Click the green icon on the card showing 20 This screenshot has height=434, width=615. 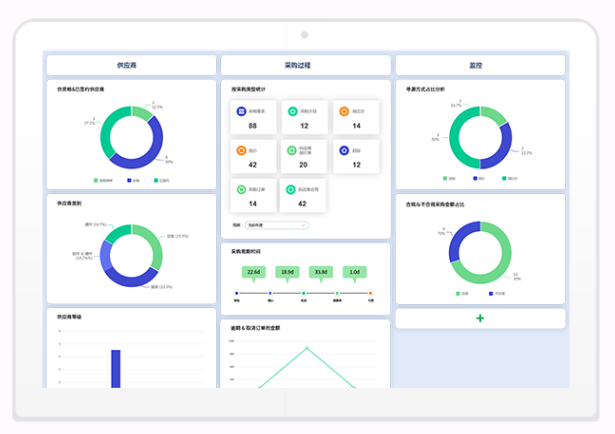coord(293,151)
